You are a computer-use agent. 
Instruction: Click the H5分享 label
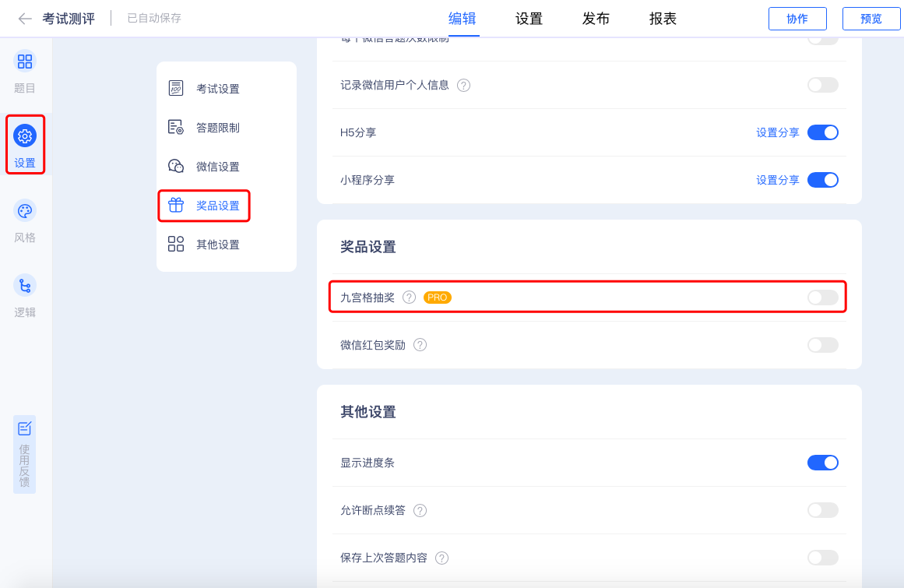coord(358,132)
